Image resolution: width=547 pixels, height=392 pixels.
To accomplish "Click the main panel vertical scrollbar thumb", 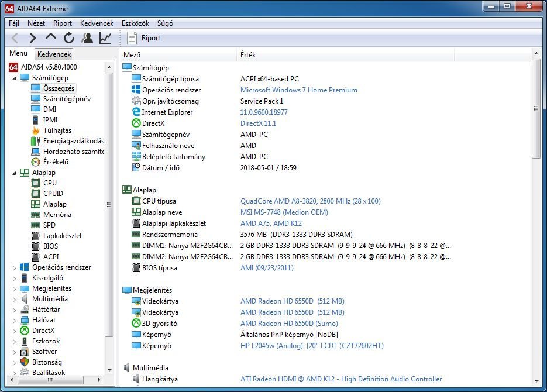I will pos(536,108).
